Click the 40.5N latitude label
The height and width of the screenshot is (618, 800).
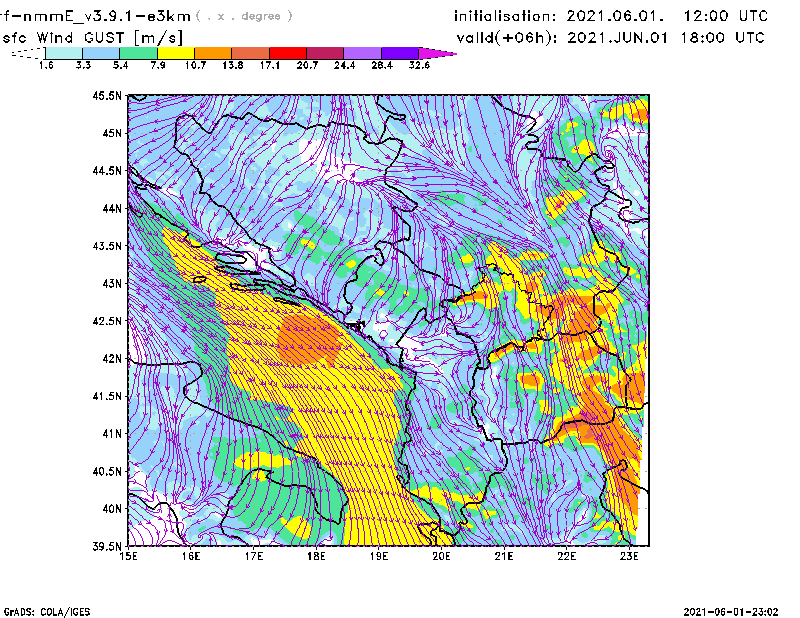107,472
